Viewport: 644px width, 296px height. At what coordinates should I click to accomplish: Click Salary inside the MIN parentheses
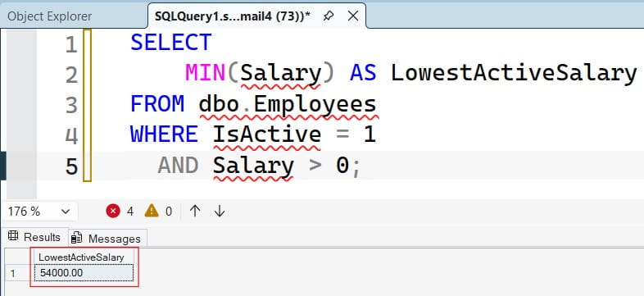pos(281,73)
